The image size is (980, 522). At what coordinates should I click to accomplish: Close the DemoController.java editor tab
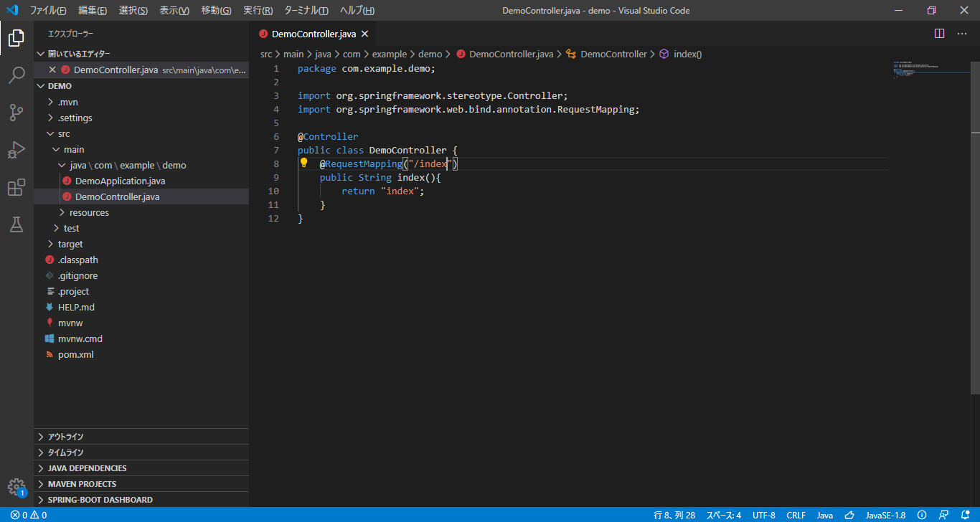pos(364,34)
